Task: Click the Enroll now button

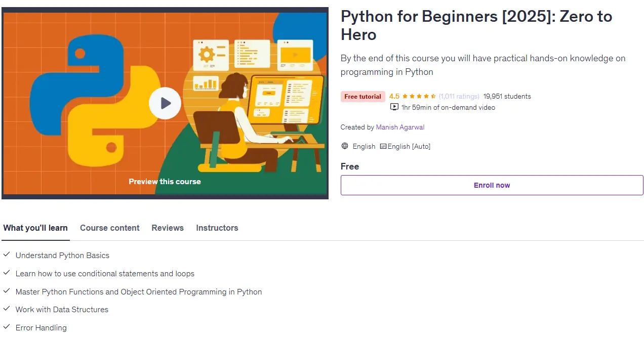Action: click(492, 185)
